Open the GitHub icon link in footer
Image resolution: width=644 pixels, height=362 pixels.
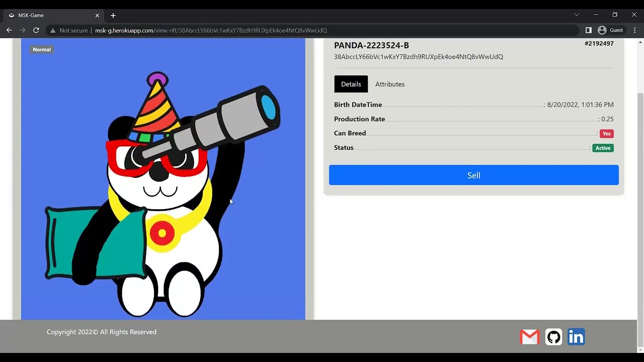(x=553, y=337)
